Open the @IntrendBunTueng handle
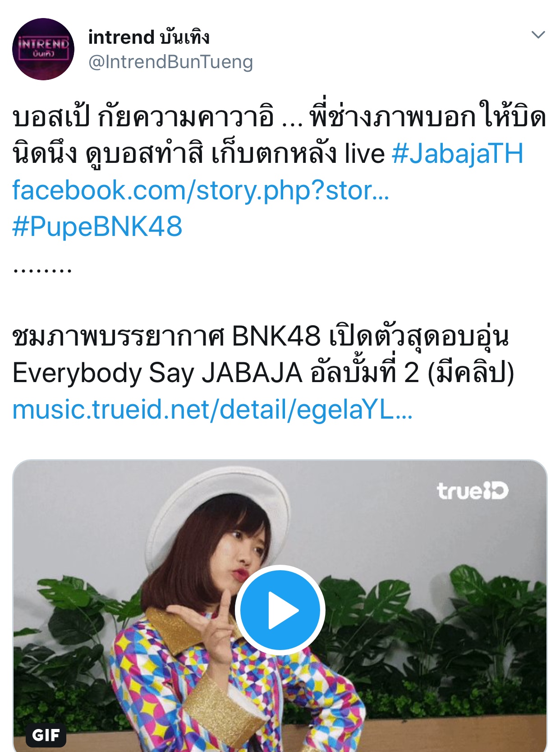560x752 pixels. click(x=170, y=62)
